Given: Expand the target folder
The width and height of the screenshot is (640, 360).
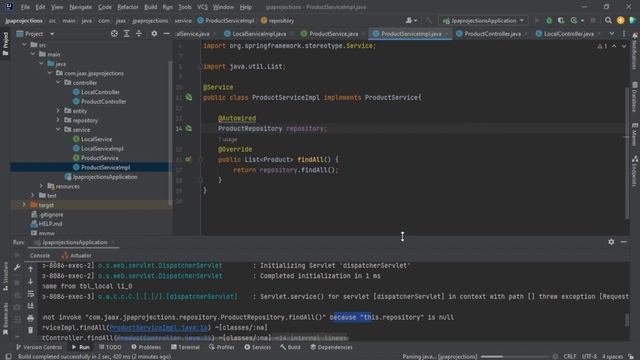Looking at the screenshot, I should point(24,205).
